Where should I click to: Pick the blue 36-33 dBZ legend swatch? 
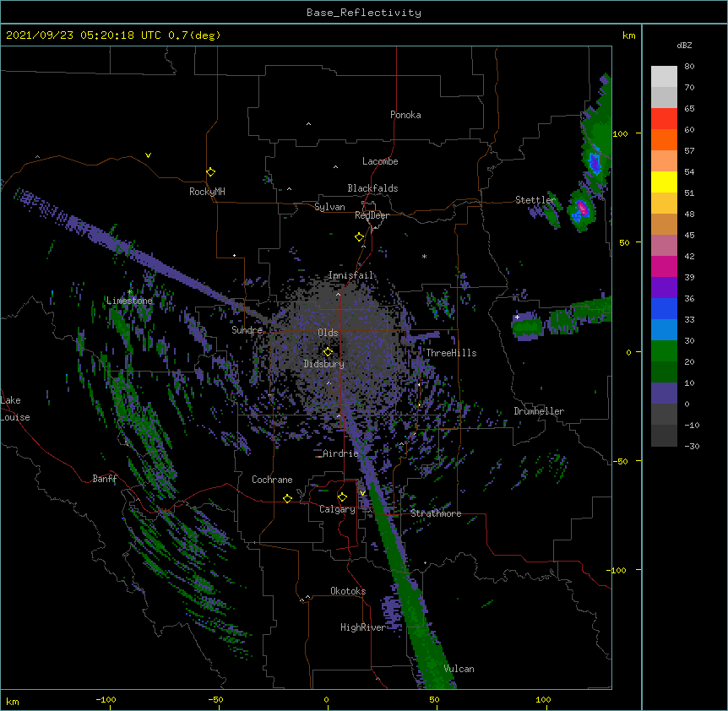(664, 308)
